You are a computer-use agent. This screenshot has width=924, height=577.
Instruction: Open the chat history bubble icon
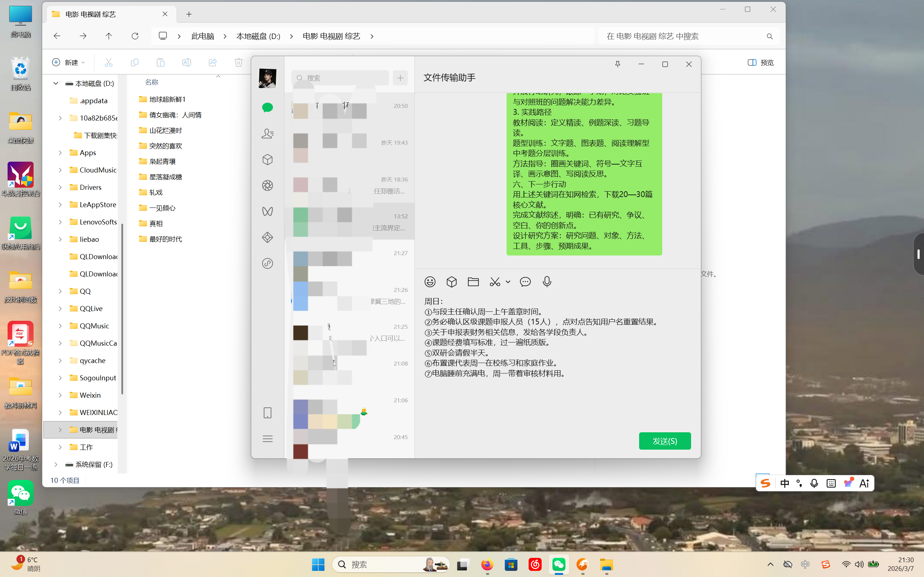pyautogui.click(x=525, y=281)
